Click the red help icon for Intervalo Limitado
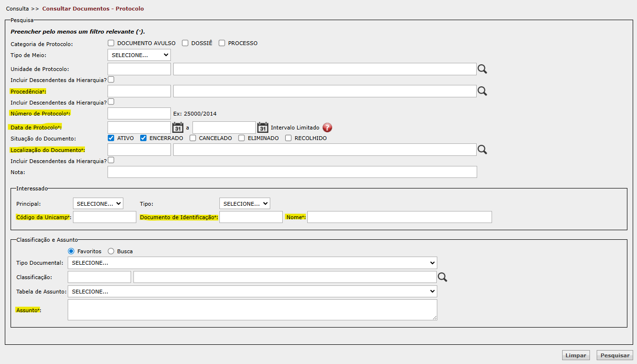Image resolution: width=637 pixels, height=364 pixels. click(327, 128)
